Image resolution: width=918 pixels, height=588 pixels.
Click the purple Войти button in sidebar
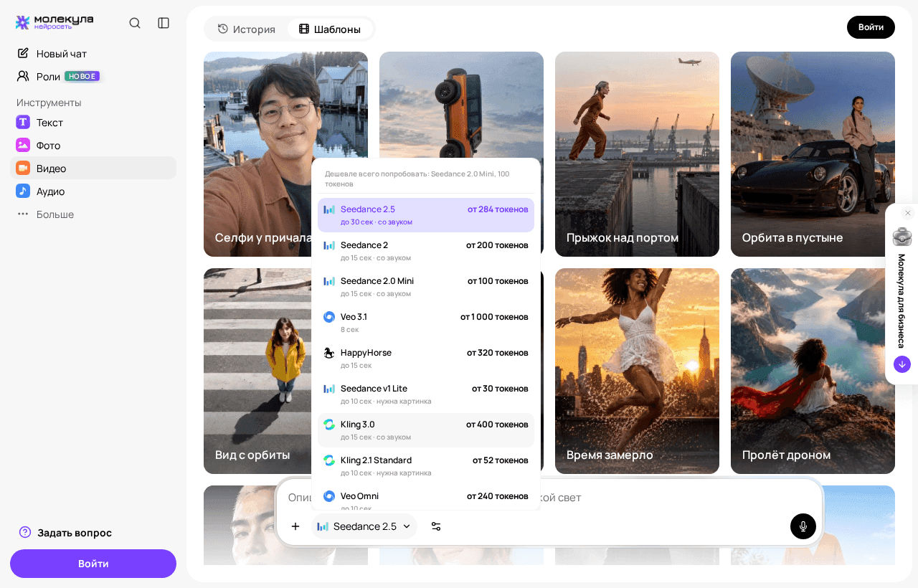93,564
